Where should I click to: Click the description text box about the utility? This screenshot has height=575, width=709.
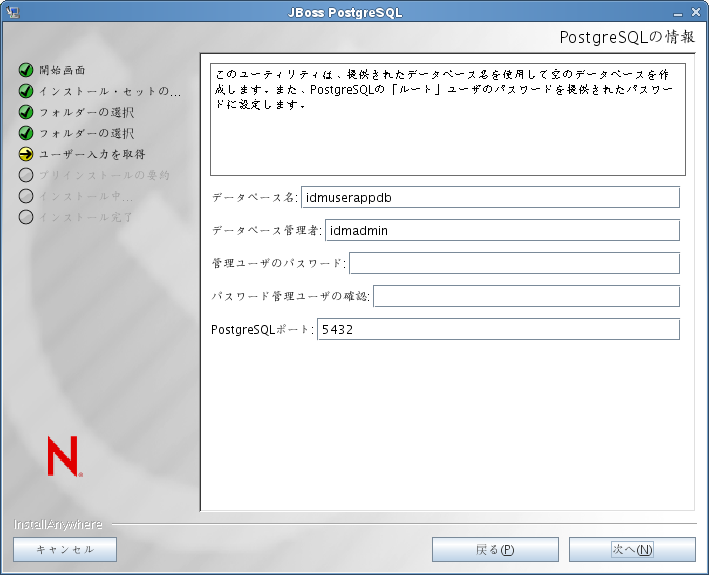click(448, 119)
